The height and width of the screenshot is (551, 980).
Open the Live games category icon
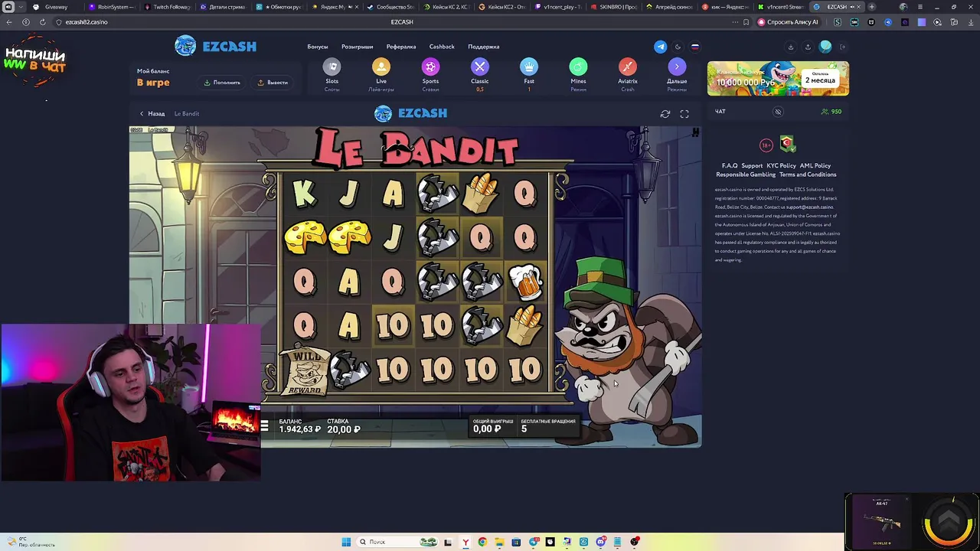point(381,67)
